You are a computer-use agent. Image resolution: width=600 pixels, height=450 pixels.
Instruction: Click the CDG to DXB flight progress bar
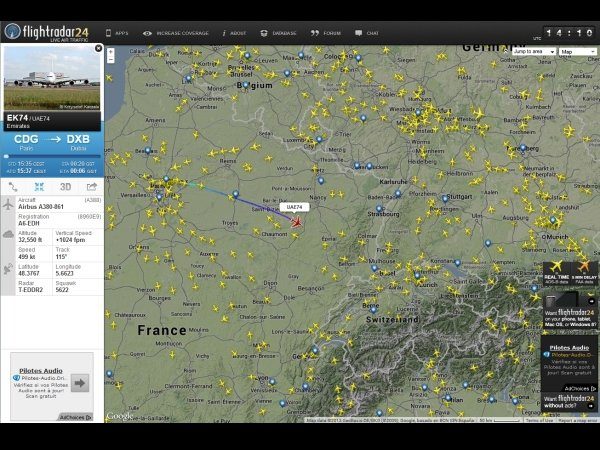[52, 156]
